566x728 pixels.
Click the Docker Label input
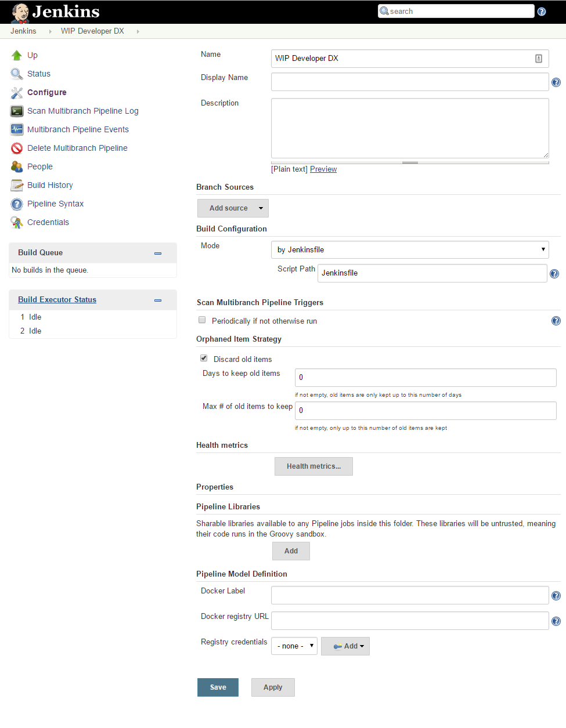(x=410, y=595)
